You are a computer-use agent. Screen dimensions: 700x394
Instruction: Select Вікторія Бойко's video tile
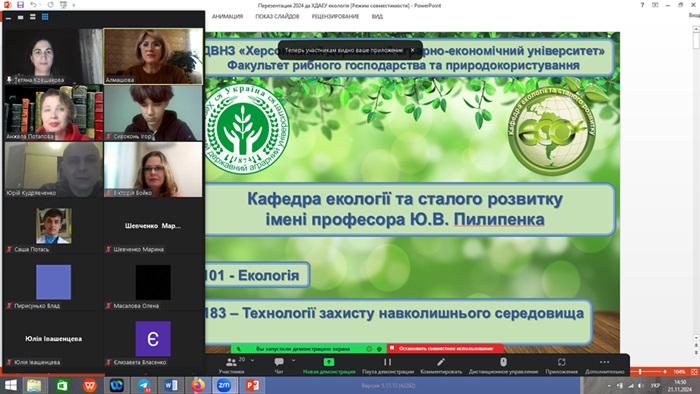153,170
